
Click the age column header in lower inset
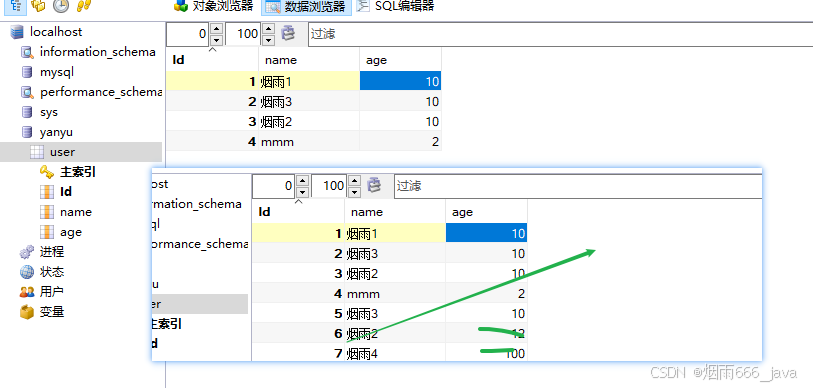[x=486, y=212]
